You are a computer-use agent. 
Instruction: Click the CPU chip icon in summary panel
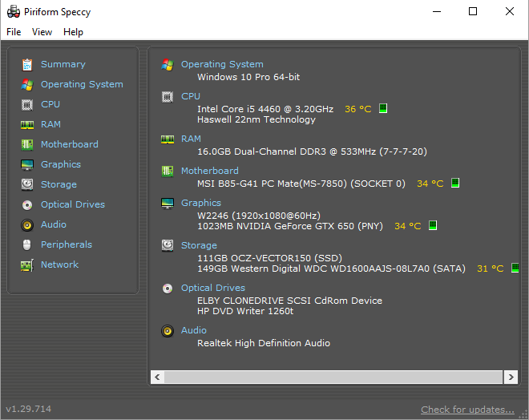[x=168, y=97]
